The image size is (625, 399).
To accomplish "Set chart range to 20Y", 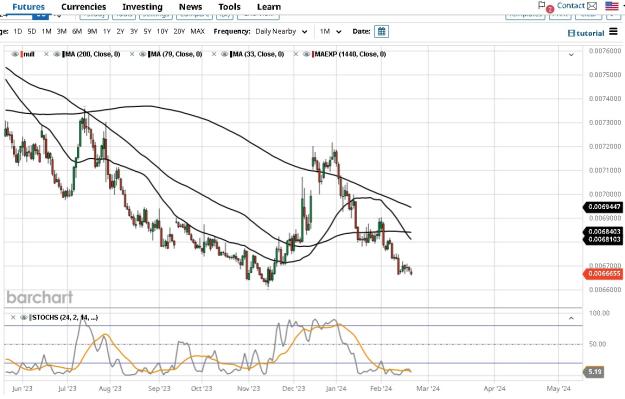I will 179,31.
